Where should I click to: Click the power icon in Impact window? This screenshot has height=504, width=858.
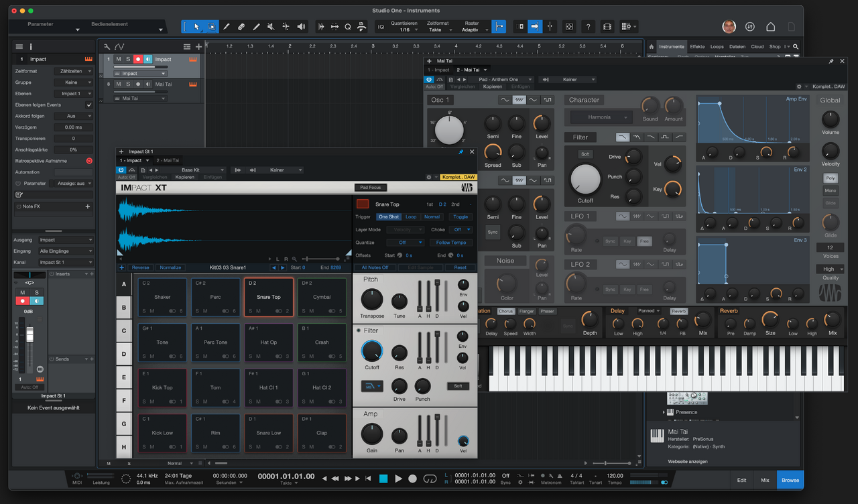click(121, 170)
